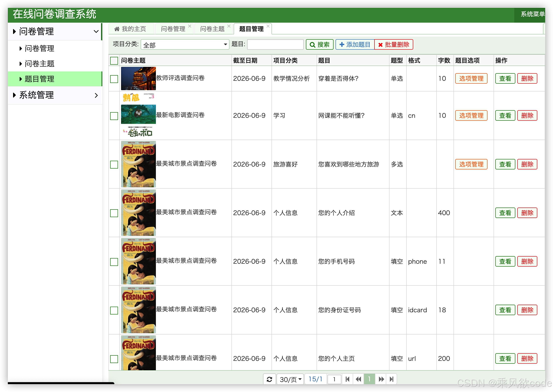Switch to the 问卷主题 tab

pyautogui.click(x=212, y=29)
